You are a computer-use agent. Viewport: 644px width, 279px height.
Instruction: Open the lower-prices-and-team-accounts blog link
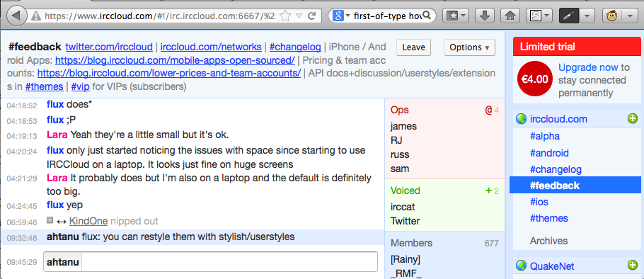click(169, 74)
